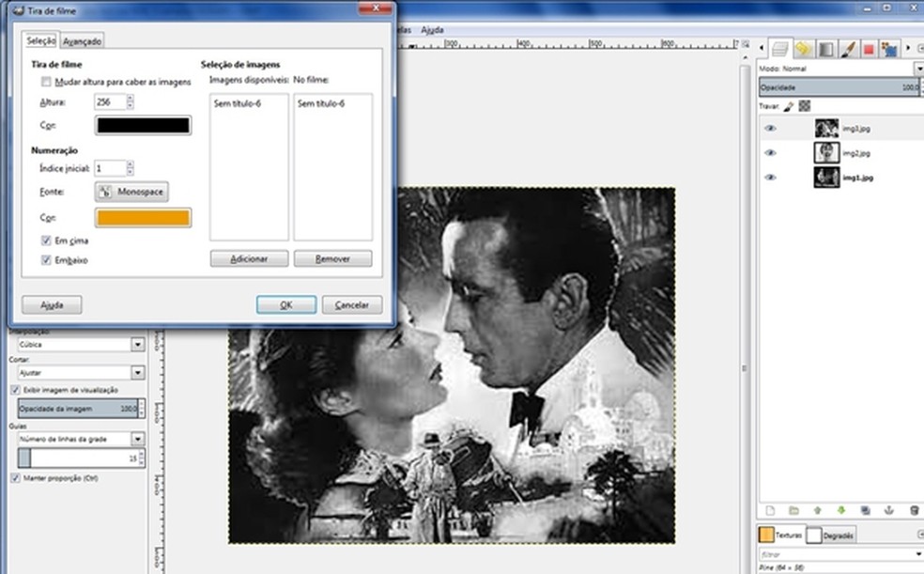Viewport: 924px width, 574px height.
Task: Click the orange numbering color swatch
Action: click(143, 218)
